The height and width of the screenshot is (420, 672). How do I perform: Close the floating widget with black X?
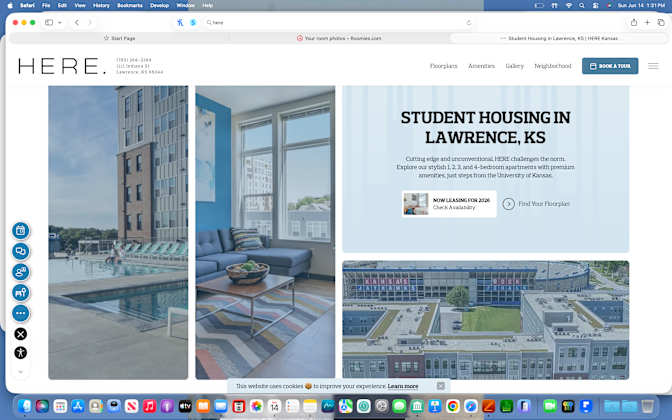pyautogui.click(x=21, y=334)
